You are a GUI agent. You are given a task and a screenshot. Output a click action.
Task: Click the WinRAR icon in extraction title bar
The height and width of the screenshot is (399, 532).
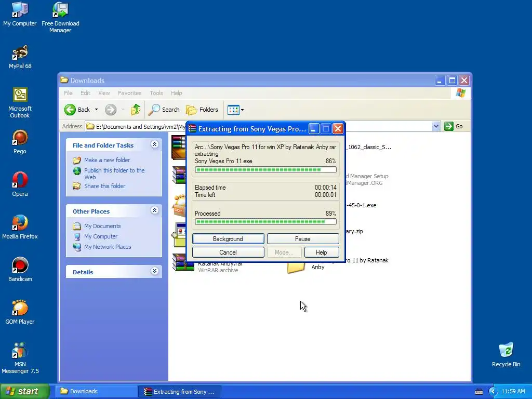[192, 129]
